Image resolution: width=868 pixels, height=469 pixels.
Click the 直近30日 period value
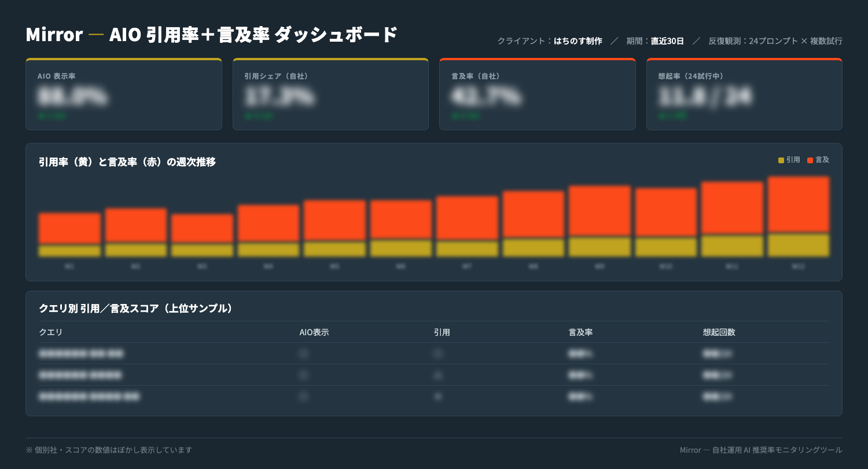click(x=667, y=41)
